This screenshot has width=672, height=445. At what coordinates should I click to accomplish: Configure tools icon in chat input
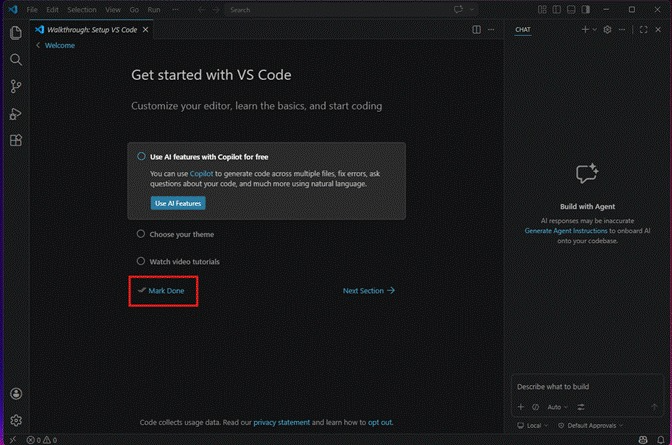(x=581, y=407)
